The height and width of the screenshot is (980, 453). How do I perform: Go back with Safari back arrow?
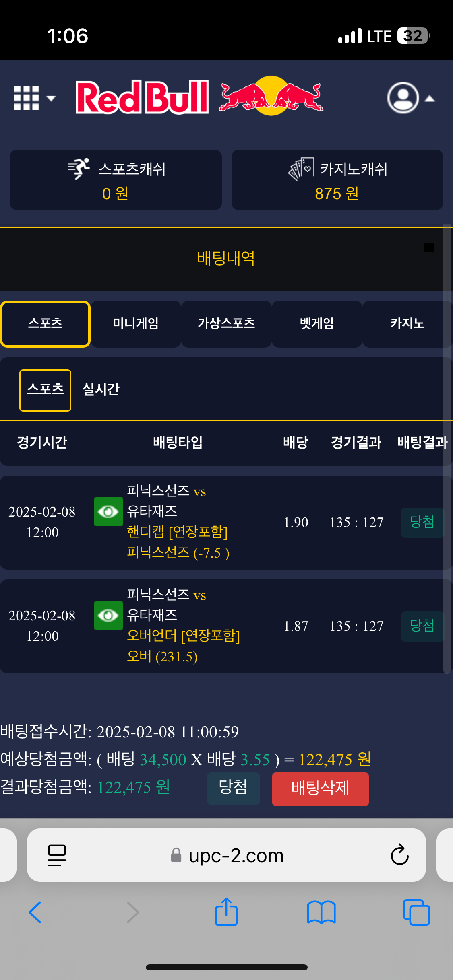tap(35, 912)
